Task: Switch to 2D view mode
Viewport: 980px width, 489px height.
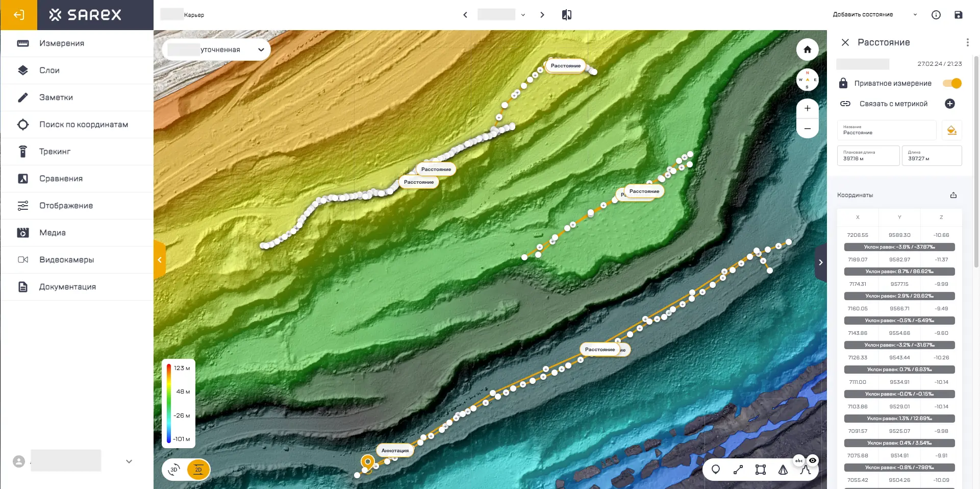Action: 198,470
